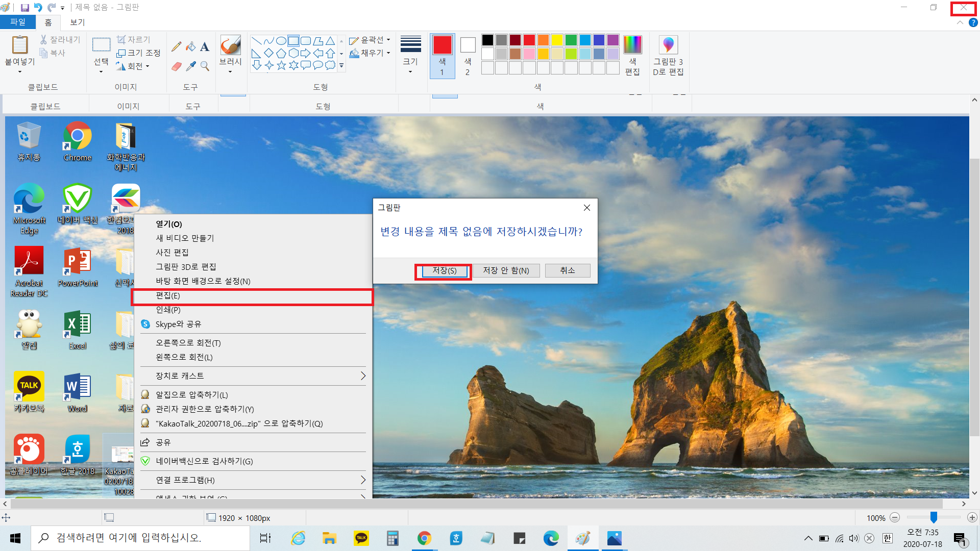Open the File (파일) menu tab
Viewport: 980px width, 551px height.
click(x=18, y=22)
